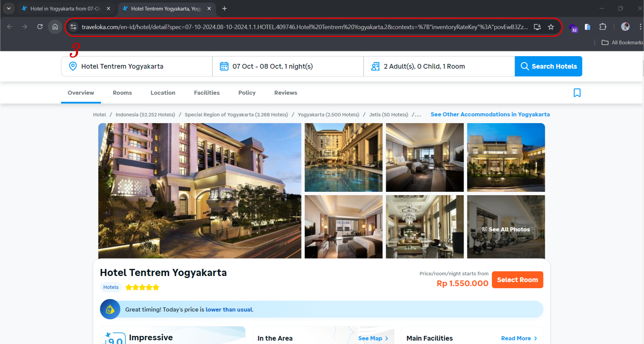Viewport: 644px width, 344px height.
Task: Change guests and rooms selection
Action: (439, 66)
